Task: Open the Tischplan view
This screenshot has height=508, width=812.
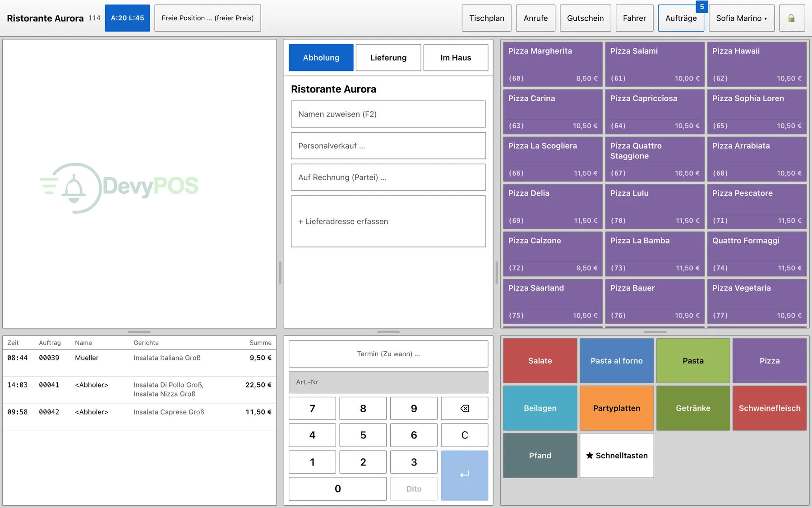Action: tap(487, 18)
